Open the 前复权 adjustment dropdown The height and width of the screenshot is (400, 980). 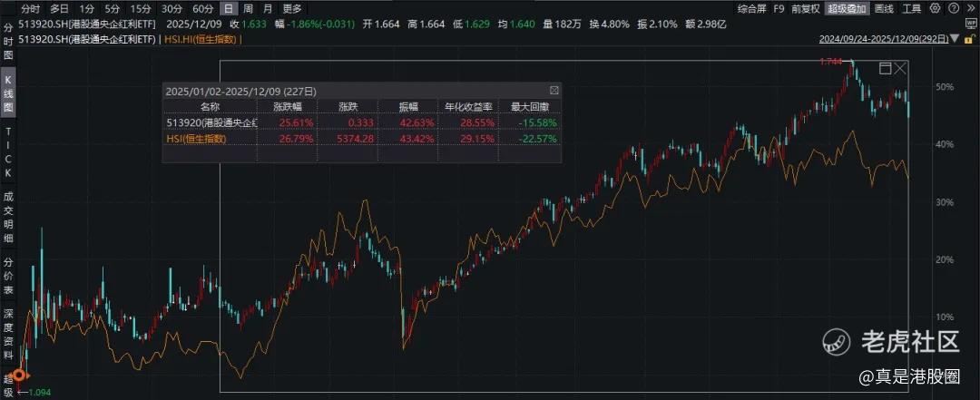point(806,9)
